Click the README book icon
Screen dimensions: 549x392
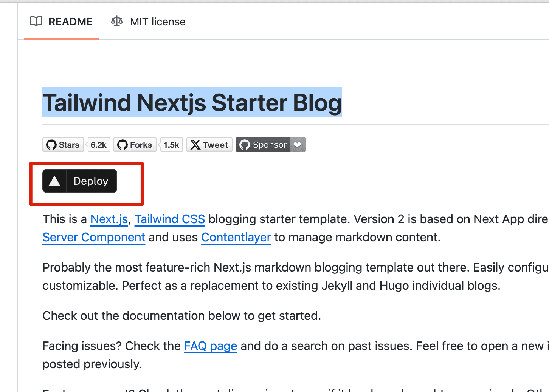[x=36, y=22]
